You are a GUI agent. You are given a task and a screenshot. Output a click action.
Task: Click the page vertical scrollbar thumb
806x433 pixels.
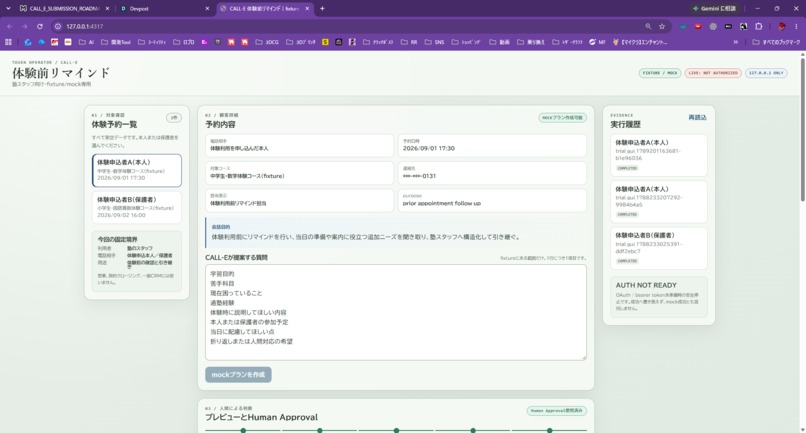(802, 131)
